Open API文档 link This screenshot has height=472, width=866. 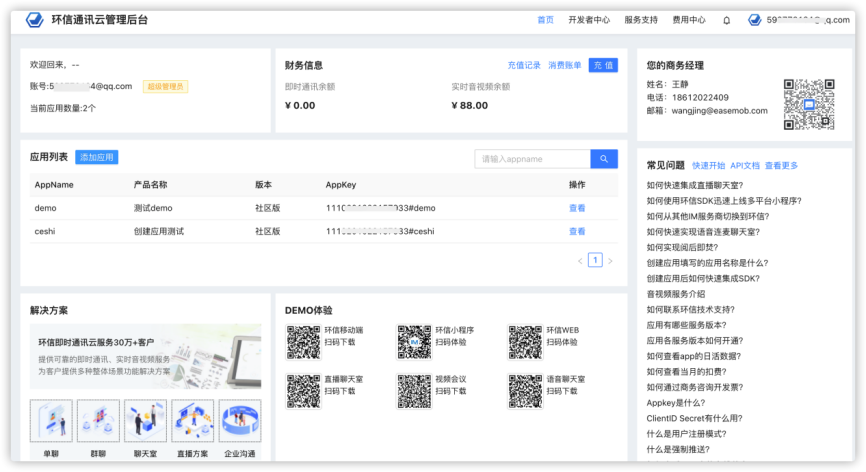click(x=744, y=166)
